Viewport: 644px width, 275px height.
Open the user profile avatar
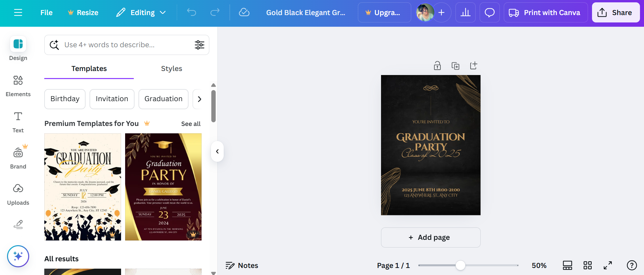425,12
